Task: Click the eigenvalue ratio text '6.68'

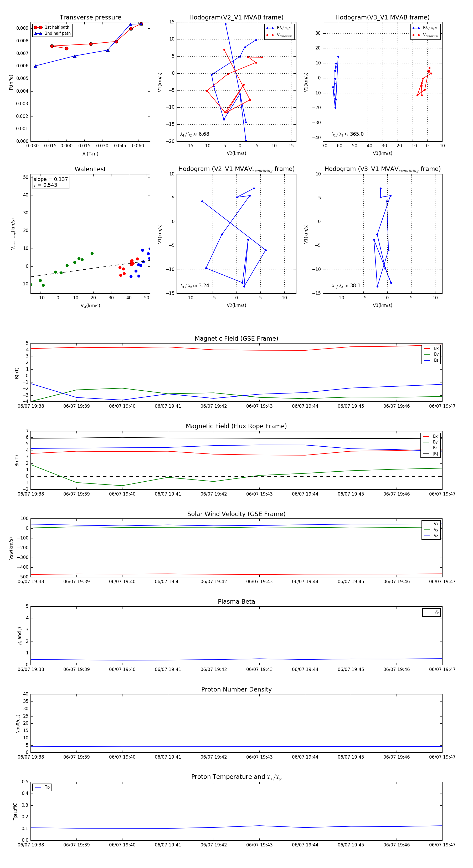Action: tap(204, 134)
